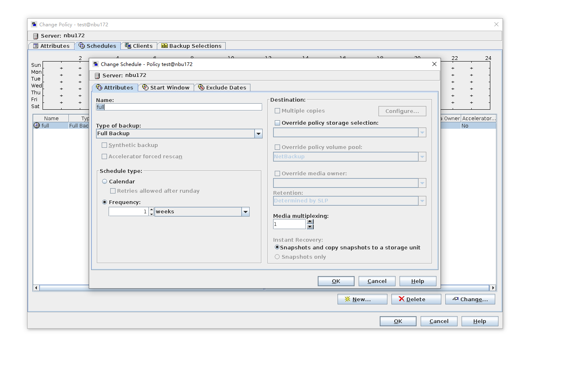Enable Synthetic backup checkbox
Viewport: 588px width, 370px height.
coord(104,145)
